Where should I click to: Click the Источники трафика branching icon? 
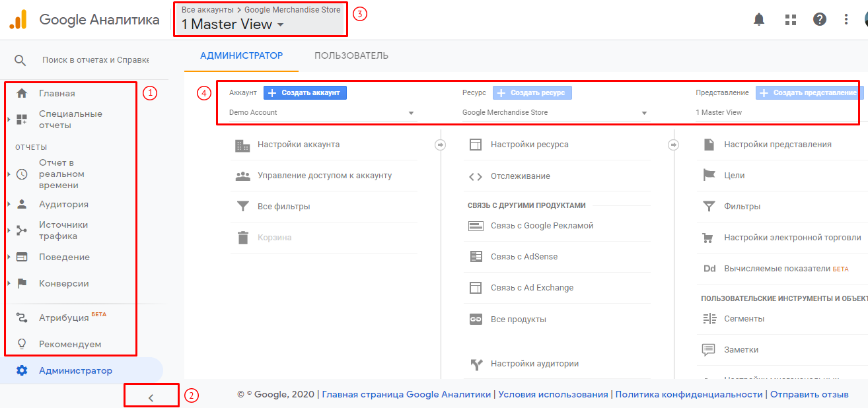click(x=22, y=230)
